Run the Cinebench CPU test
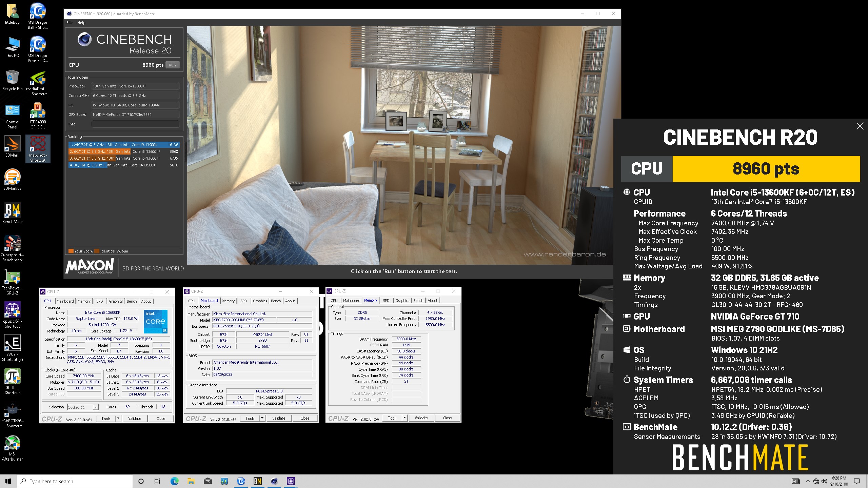This screenshot has width=868, height=488. 172,65
